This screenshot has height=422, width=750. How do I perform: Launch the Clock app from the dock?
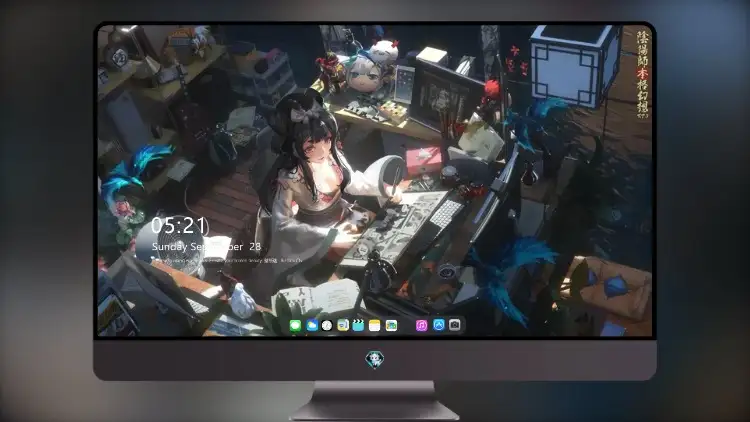point(327,325)
